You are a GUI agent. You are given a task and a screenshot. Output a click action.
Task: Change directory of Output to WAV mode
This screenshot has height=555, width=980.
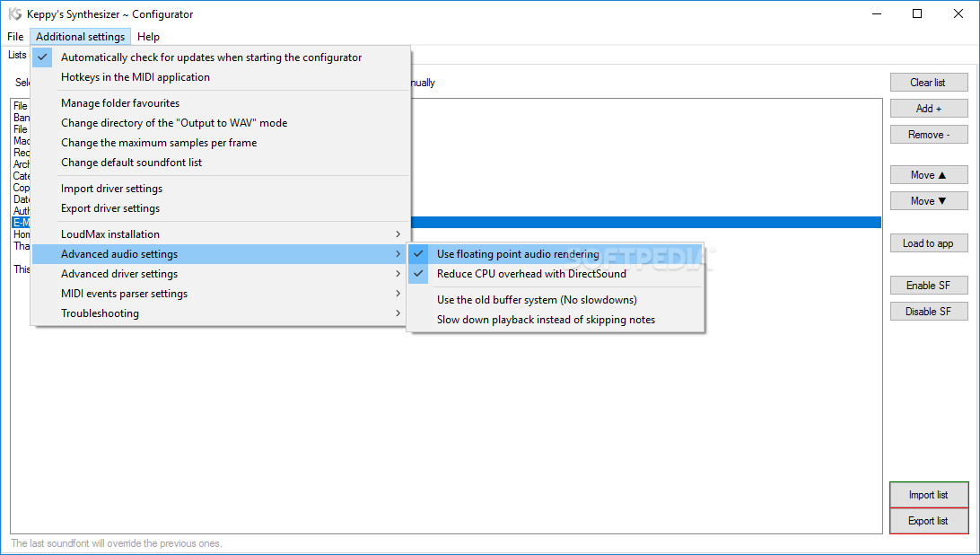click(x=221, y=123)
